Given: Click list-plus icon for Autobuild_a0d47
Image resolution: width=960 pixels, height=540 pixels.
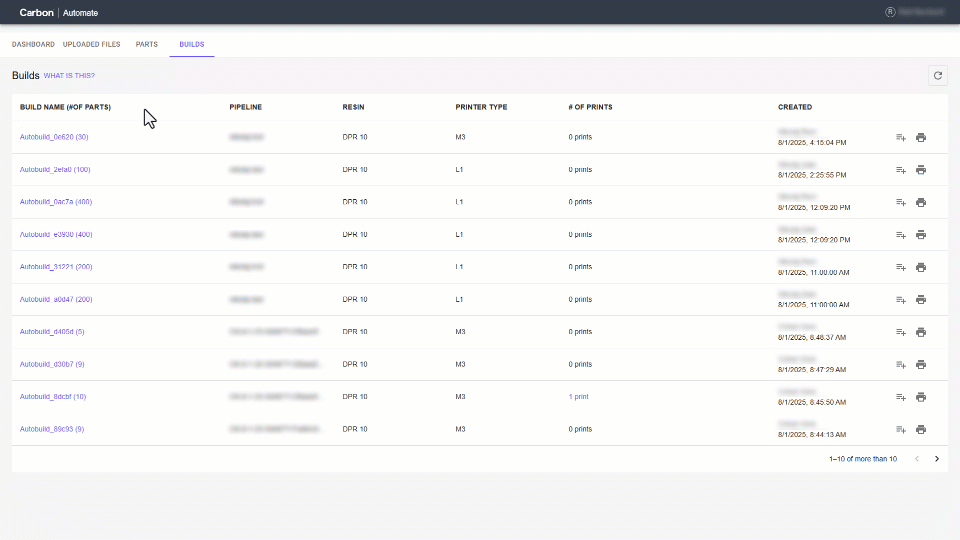Looking at the screenshot, I should [x=901, y=299].
